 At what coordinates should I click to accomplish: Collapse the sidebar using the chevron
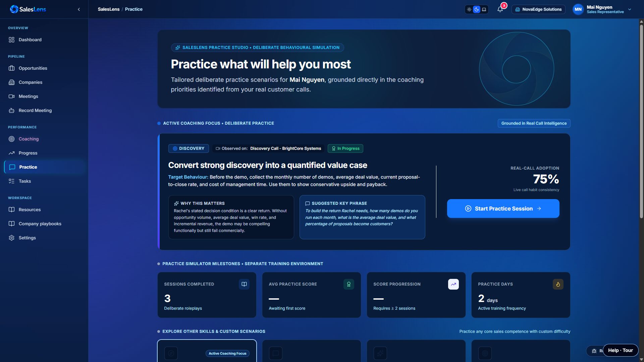[x=79, y=9]
